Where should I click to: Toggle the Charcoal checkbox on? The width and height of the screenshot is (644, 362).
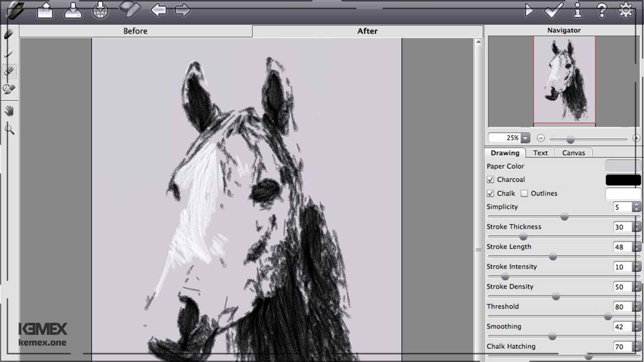pyautogui.click(x=490, y=179)
